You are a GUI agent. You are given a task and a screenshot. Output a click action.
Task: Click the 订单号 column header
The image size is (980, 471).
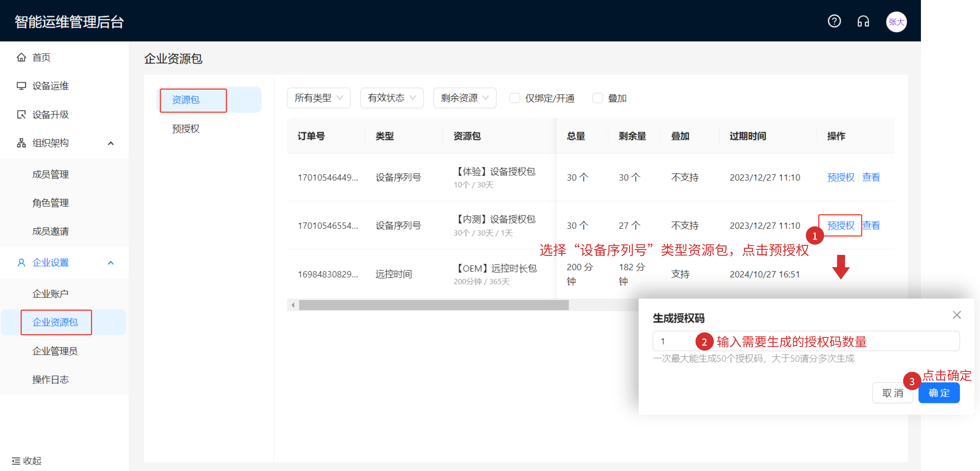311,136
